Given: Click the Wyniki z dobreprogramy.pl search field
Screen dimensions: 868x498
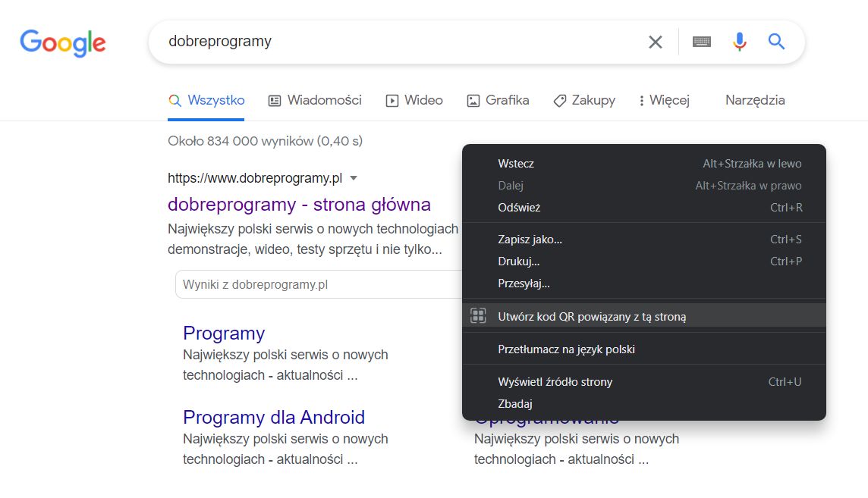Looking at the screenshot, I should [319, 285].
